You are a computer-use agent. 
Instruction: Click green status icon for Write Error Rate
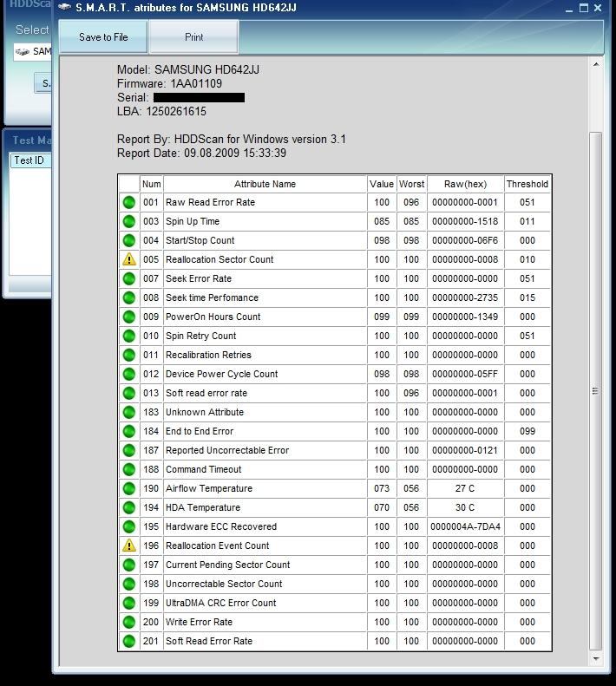(129, 622)
